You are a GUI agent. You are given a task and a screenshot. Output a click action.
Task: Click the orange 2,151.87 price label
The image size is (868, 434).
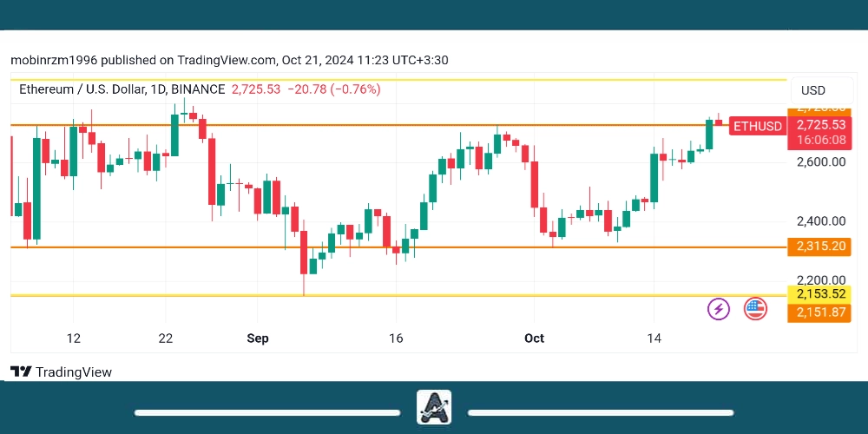click(820, 312)
